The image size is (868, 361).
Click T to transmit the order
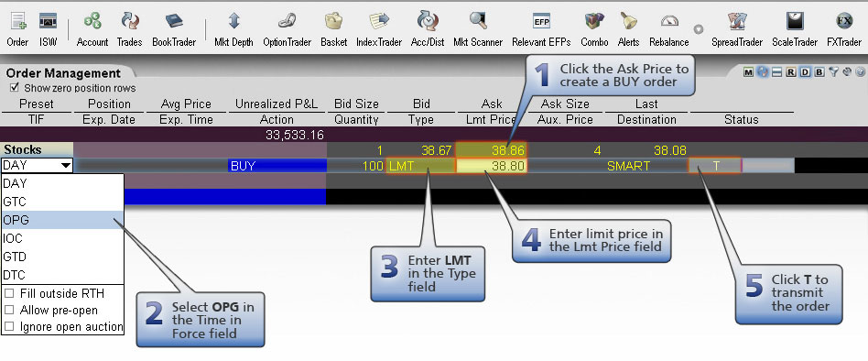click(x=715, y=166)
